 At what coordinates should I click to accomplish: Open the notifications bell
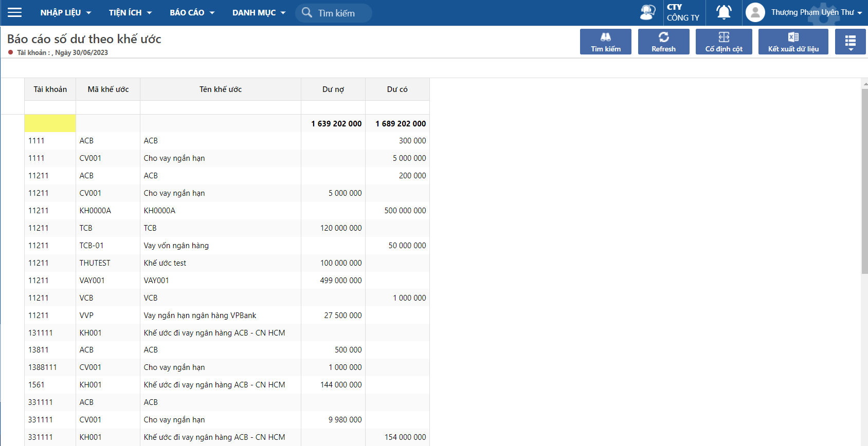pyautogui.click(x=724, y=12)
